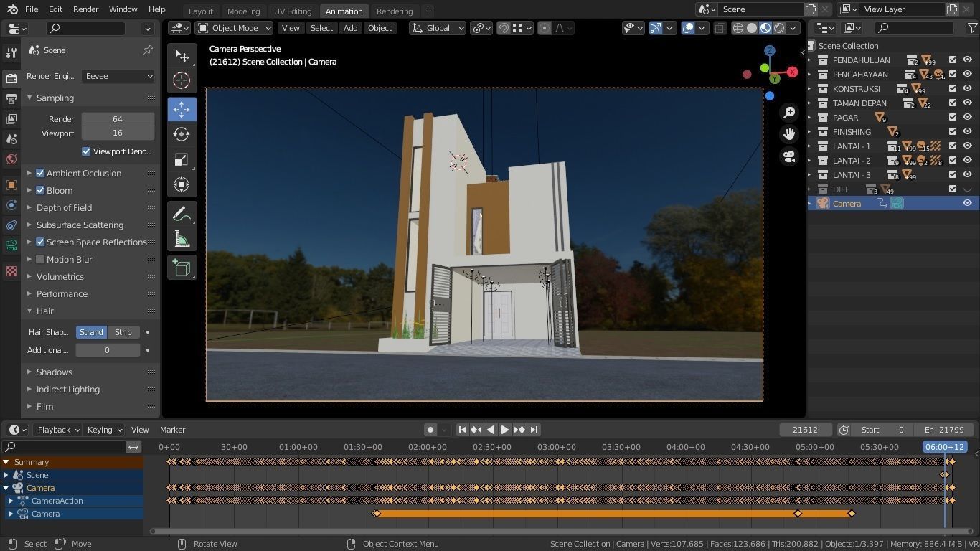Toggle visibility of Camera in outliner

coord(967,204)
